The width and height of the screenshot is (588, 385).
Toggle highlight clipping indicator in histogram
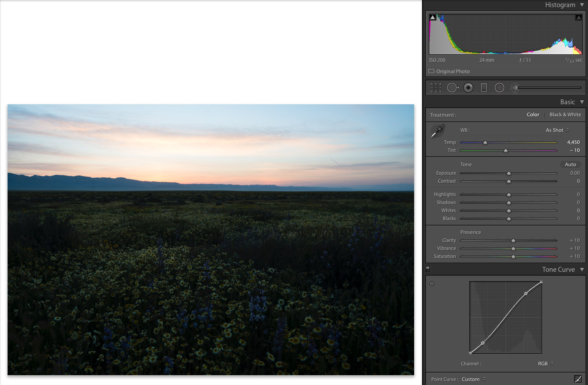tap(578, 17)
